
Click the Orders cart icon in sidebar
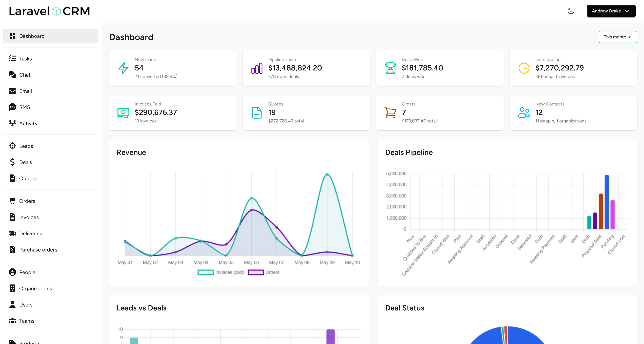[x=12, y=201]
